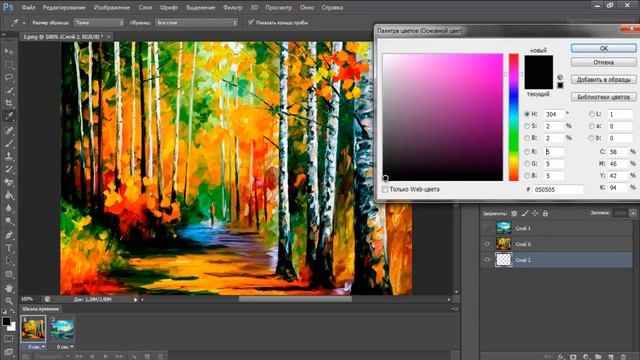
Task: Select the Clone Stamp tool
Action: click(9, 156)
